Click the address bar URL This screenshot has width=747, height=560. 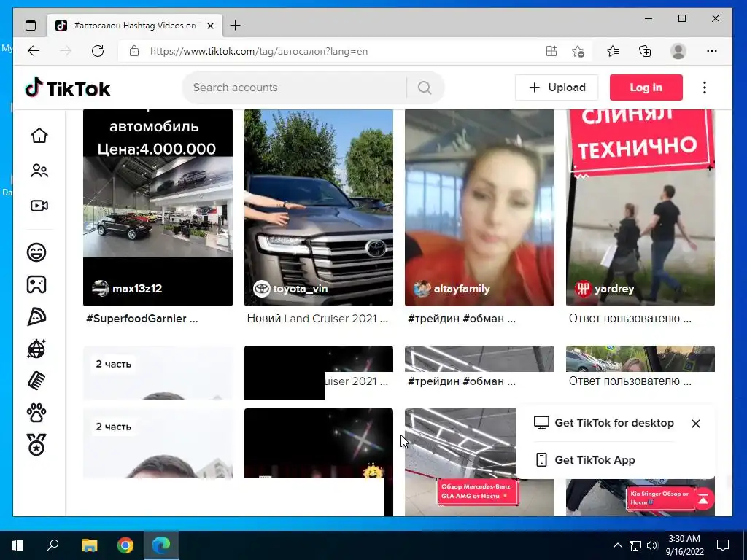point(259,52)
